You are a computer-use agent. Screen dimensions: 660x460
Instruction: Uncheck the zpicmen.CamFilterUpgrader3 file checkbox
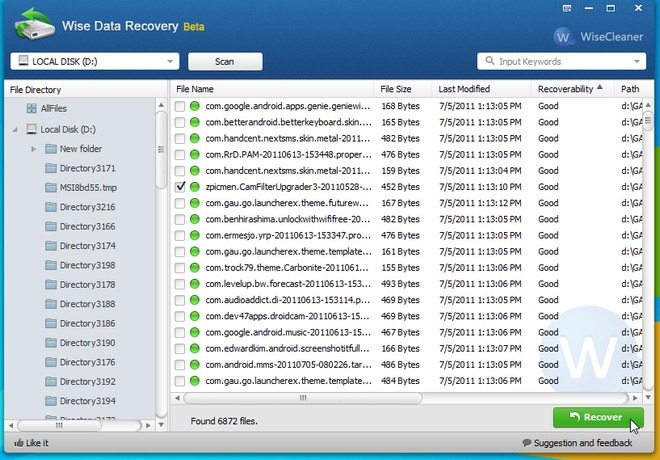point(180,187)
